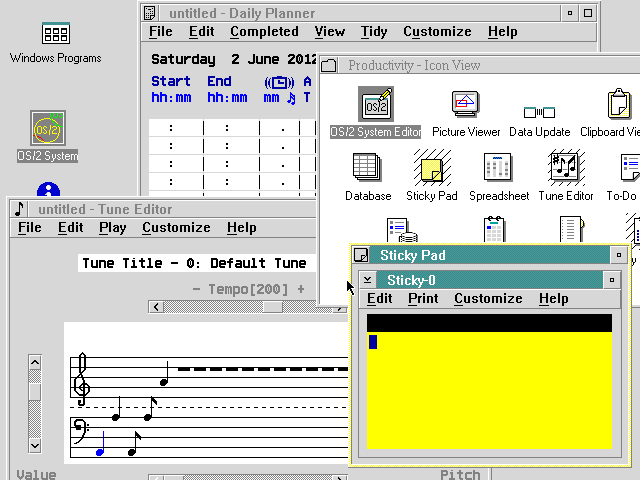Screen dimensions: 640x480
Task: Decrease tempo with minus sign
Action: point(196,289)
